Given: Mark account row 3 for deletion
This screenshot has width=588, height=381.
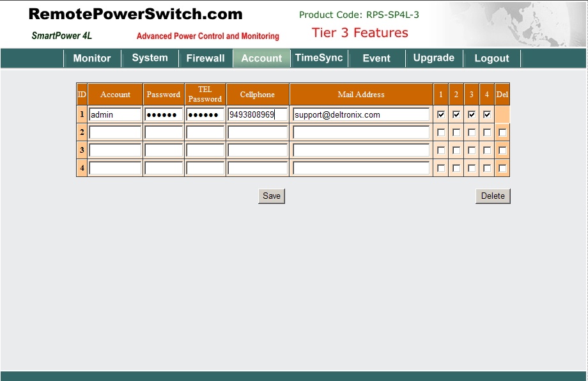Looking at the screenshot, I should click(x=502, y=150).
